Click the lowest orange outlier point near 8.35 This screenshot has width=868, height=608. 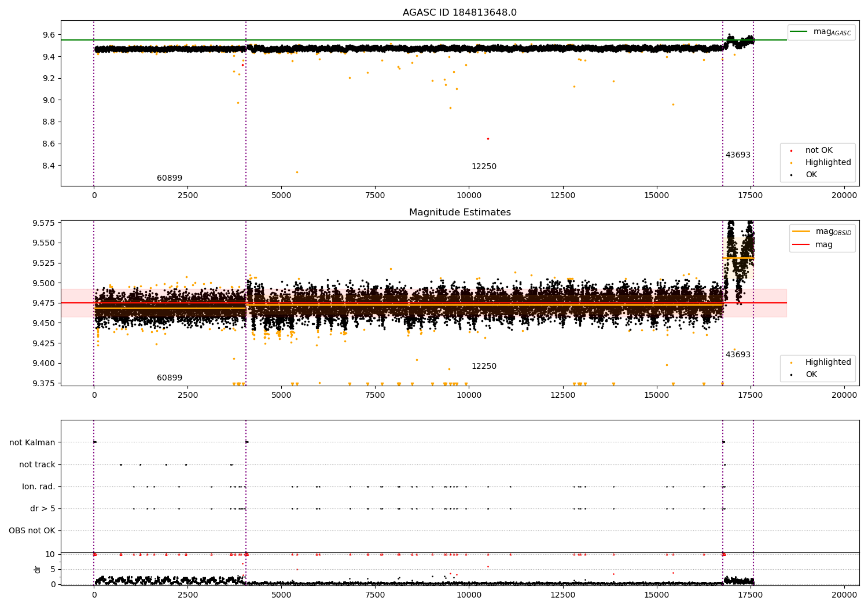pos(297,172)
